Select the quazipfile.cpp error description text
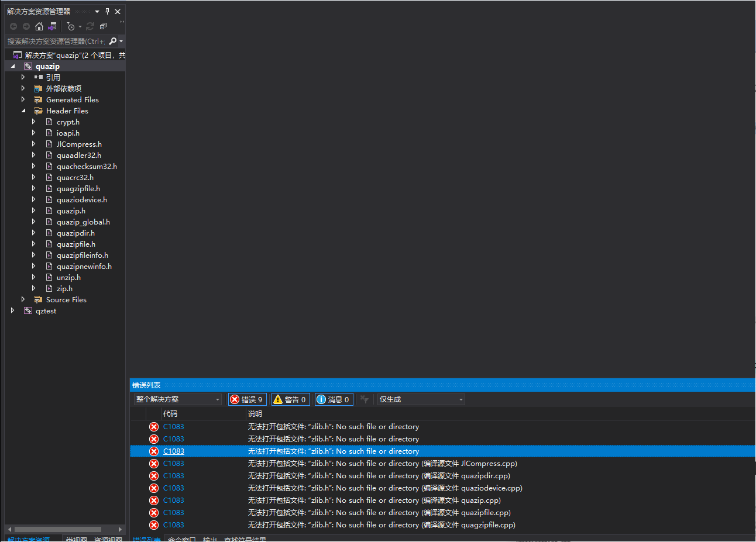 click(379, 512)
